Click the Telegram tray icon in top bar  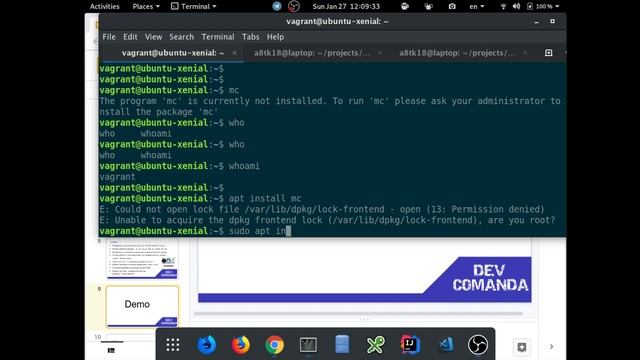click(x=277, y=6)
